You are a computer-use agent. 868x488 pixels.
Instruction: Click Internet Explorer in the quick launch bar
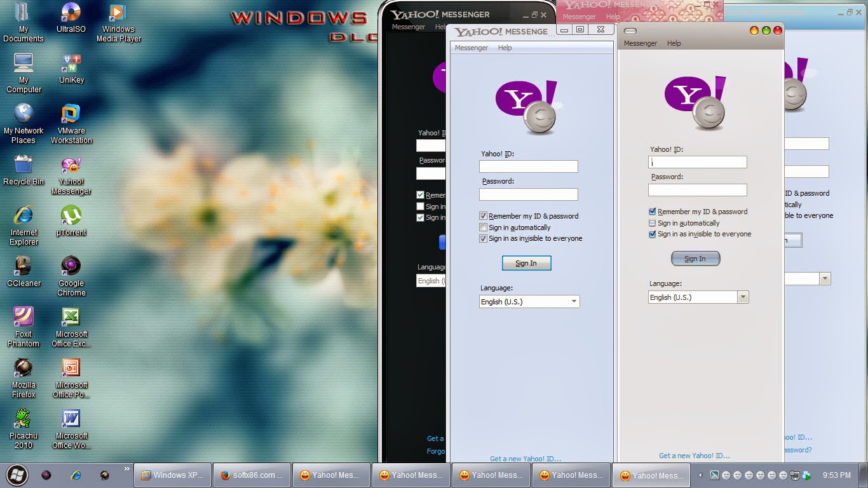point(76,475)
